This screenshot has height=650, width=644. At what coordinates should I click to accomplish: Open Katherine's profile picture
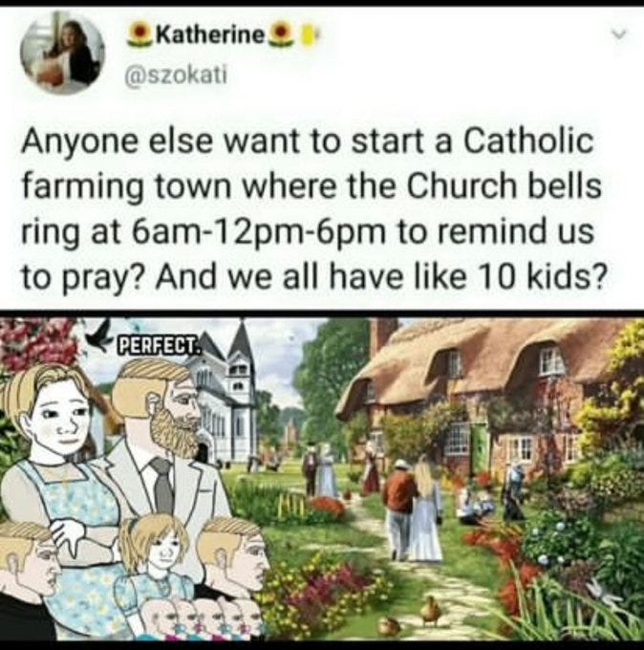pos(62,54)
